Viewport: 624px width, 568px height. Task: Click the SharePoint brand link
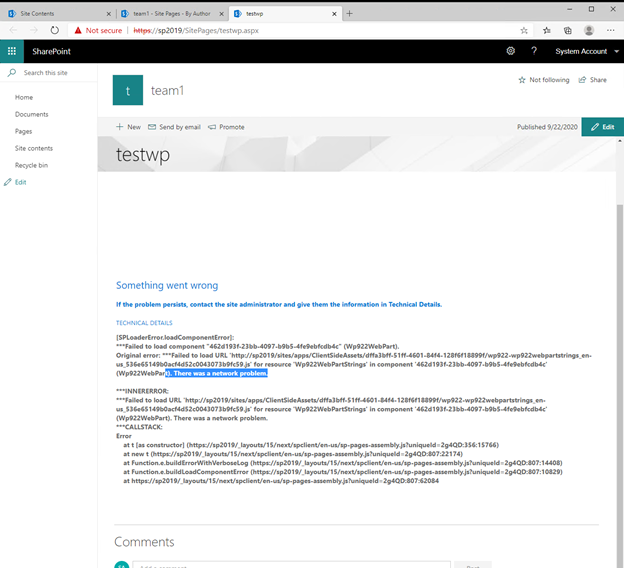click(x=51, y=51)
